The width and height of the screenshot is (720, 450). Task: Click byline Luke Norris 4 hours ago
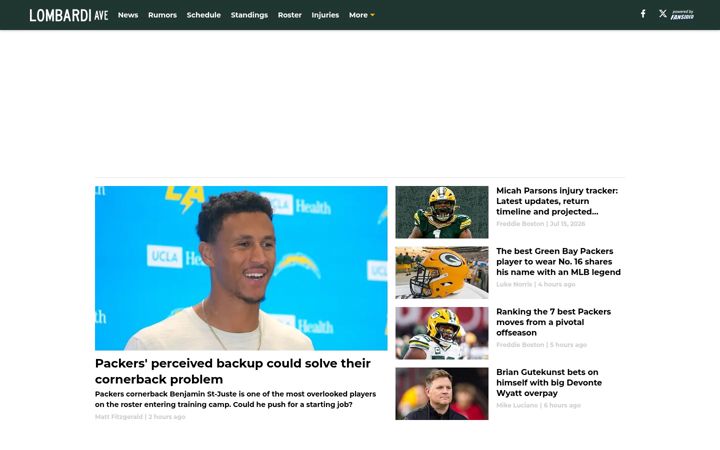pos(535,284)
